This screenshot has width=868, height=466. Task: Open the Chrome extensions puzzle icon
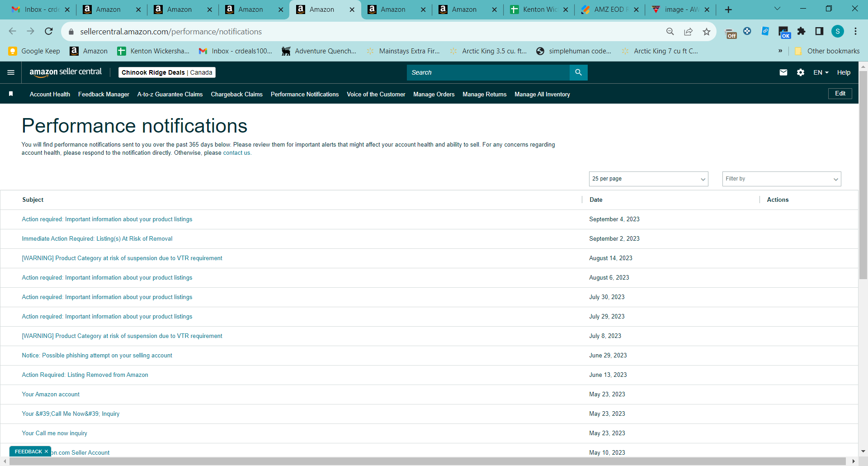pyautogui.click(x=801, y=31)
